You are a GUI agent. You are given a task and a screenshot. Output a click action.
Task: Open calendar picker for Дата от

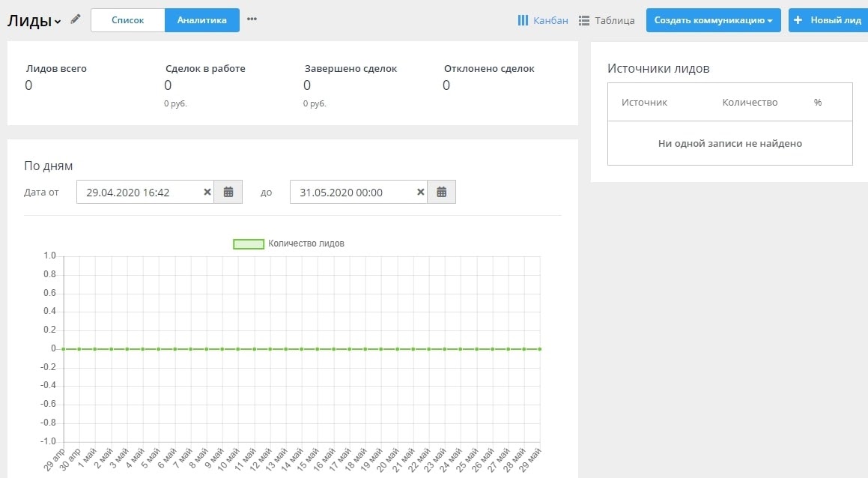[x=228, y=193]
